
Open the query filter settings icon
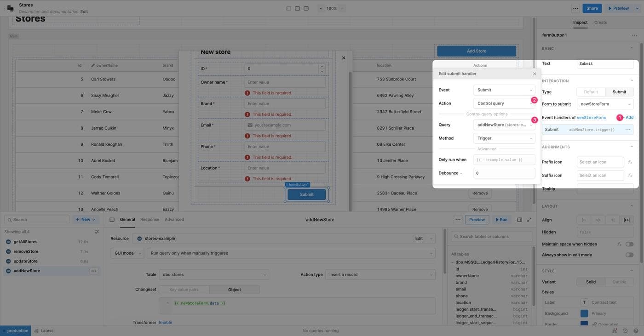tap(97, 232)
